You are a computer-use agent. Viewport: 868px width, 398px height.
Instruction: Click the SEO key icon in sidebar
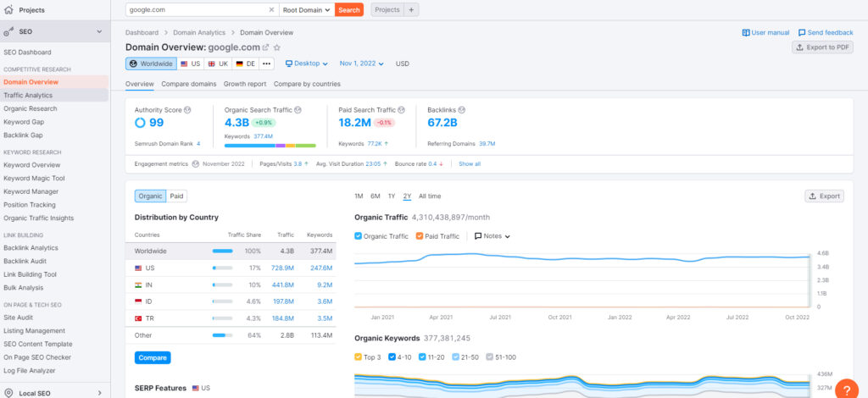pyautogui.click(x=8, y=31)
